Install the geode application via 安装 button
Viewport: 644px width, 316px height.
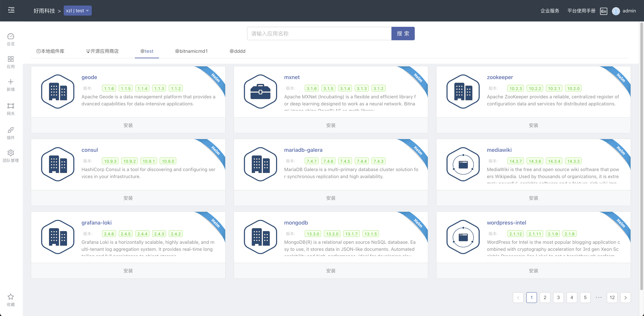point(128,125)
